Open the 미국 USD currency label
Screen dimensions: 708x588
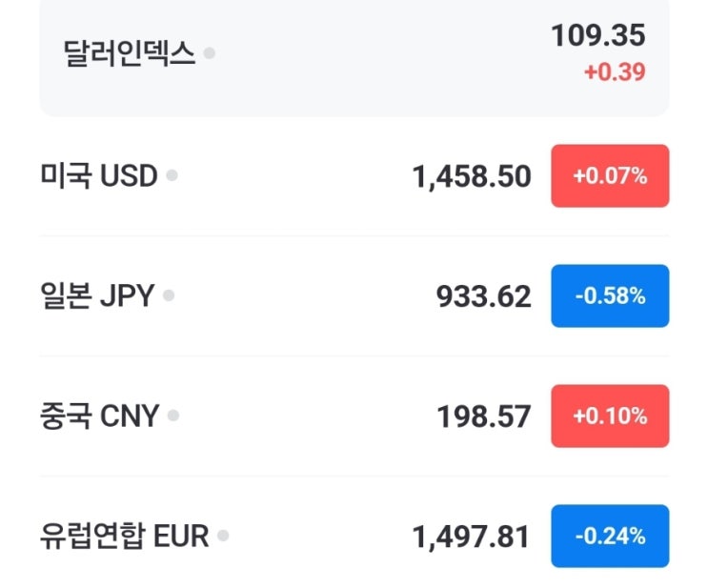pyautogui.click(x=99, y=176)
